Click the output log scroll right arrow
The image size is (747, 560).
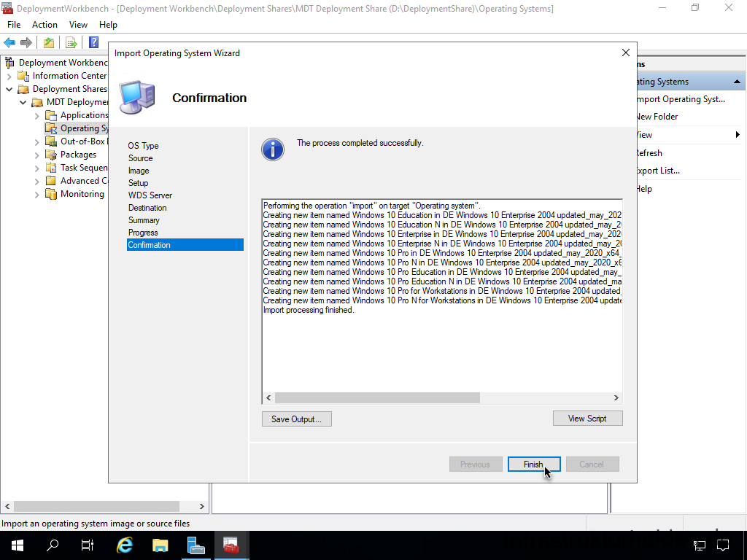tap(616, 397)
